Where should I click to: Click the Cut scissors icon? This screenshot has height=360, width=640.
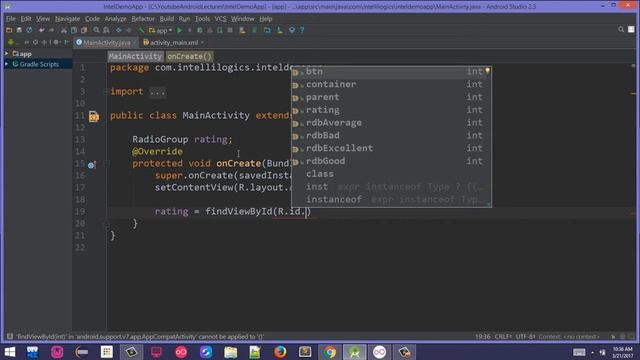click(64, 30)
